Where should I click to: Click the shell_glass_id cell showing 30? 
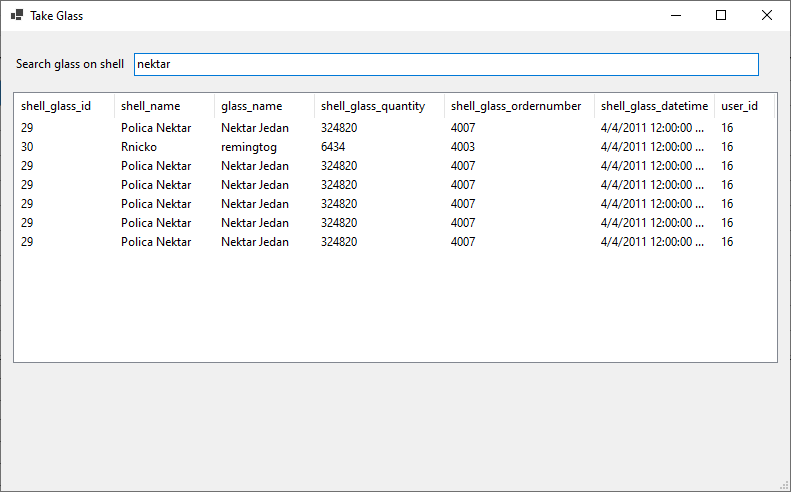tap(27, 147)
